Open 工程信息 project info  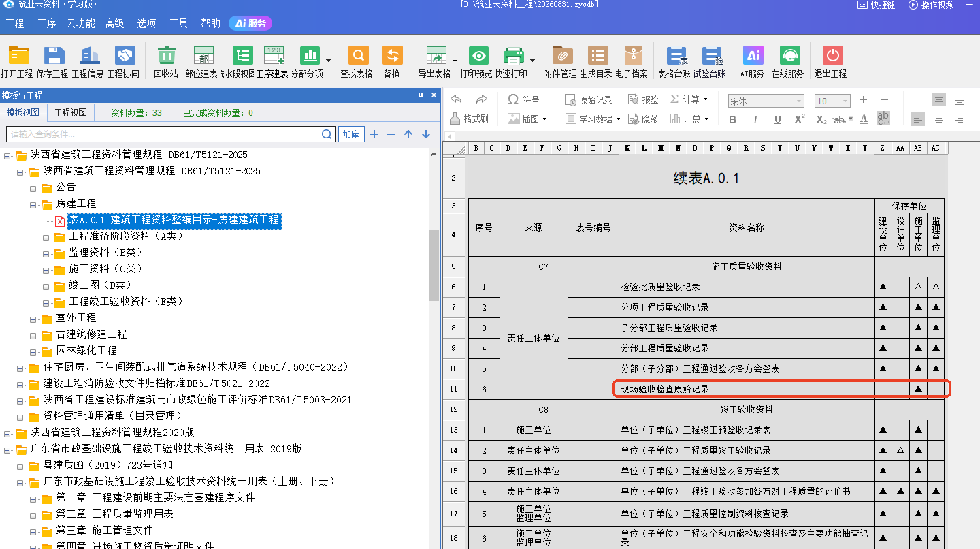pos(88,62)
